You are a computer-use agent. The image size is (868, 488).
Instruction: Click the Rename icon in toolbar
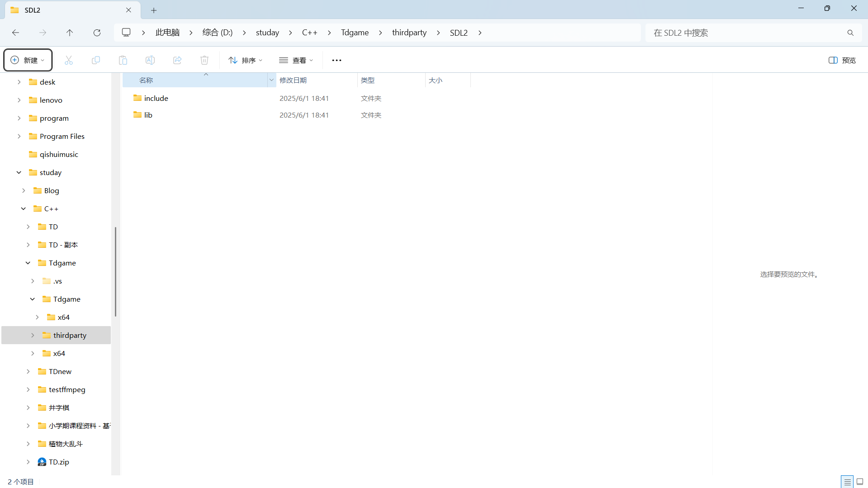pyautogui.click(x=150, y=60)
